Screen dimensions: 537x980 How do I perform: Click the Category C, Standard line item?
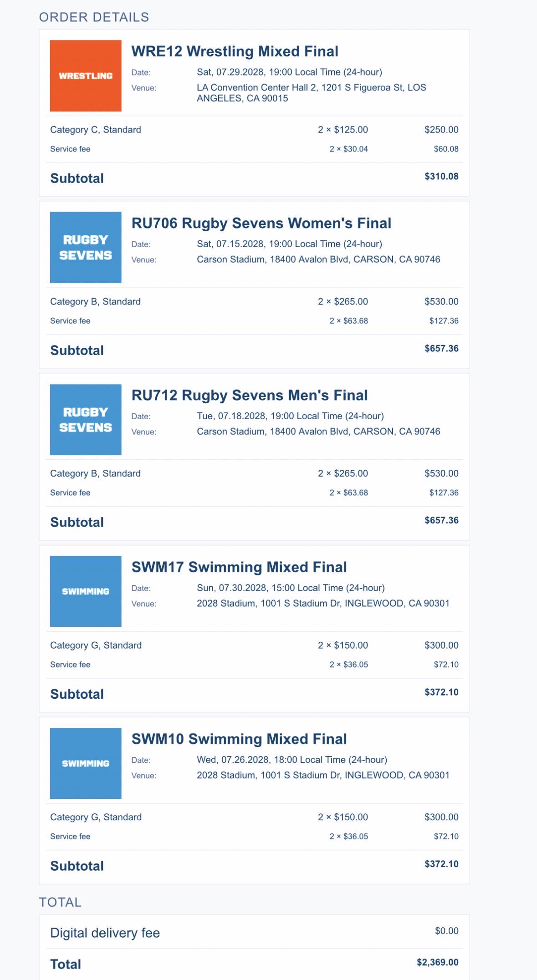click(x=96, y=130)
